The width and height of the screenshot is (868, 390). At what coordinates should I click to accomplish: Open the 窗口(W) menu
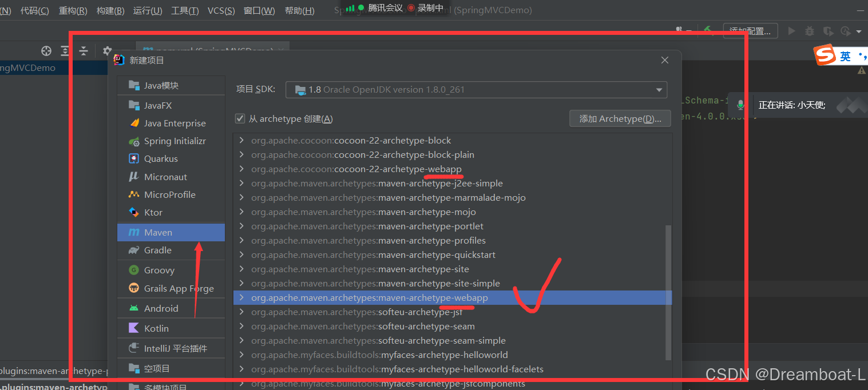click(259, 10)
